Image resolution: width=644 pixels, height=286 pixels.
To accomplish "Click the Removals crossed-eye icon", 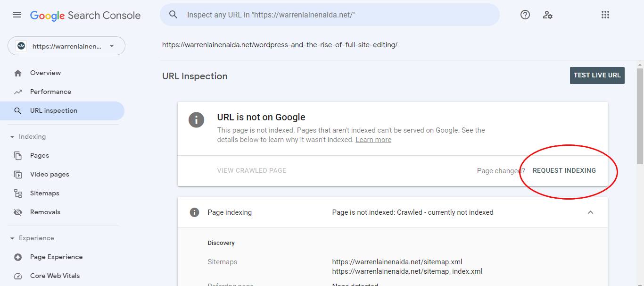I will [x=18, y=212].
